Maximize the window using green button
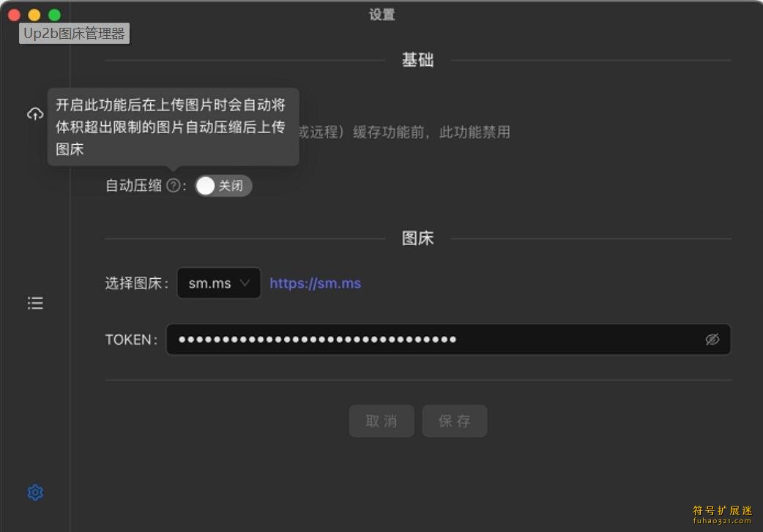Image resolution: width=763 pixels, height=532 pixels. coord(54,15)
